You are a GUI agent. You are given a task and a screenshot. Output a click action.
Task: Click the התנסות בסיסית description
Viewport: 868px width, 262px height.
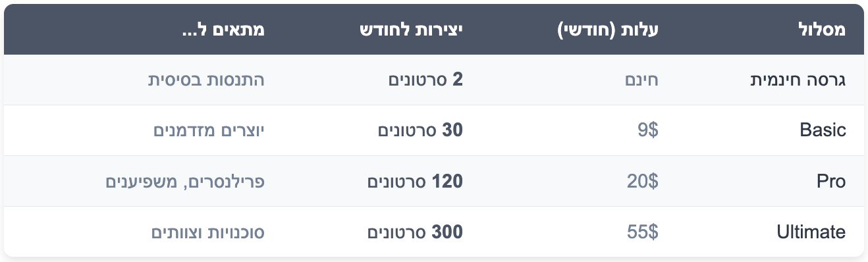206,80
